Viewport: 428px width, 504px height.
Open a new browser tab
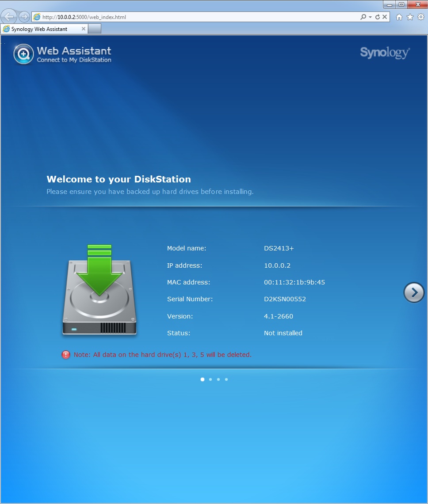pyautogui.click(x=95, y=29)
